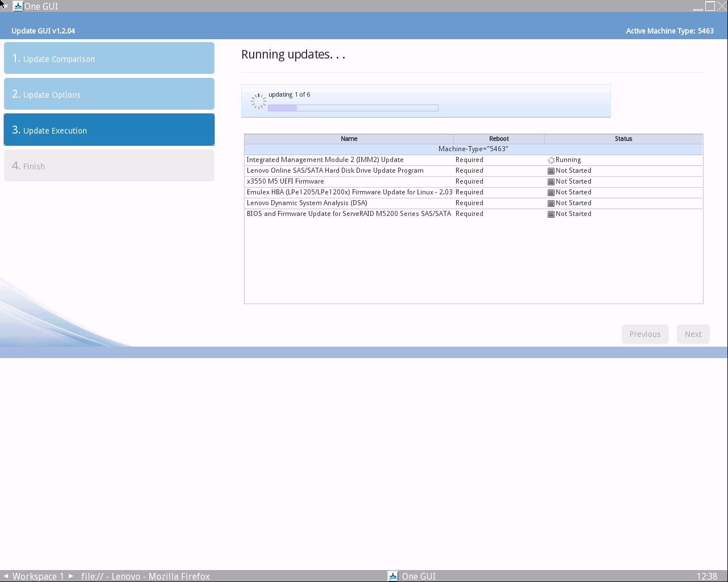The image size is (728, 582).
Task: Click the Running spinner icon for IMM2 Update
Action: pos(551,160)
